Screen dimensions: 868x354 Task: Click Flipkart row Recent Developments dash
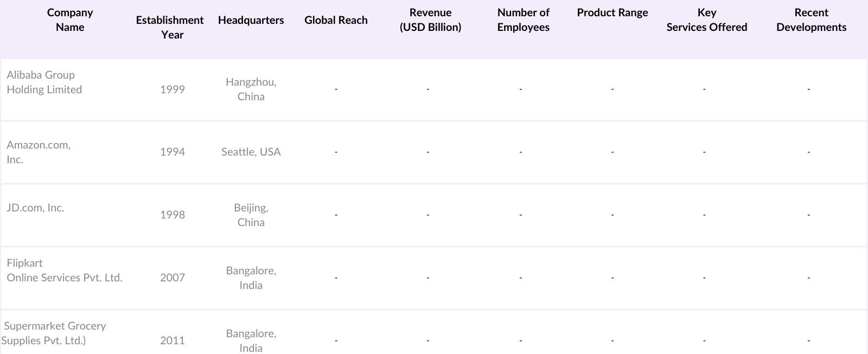(808, 278)
